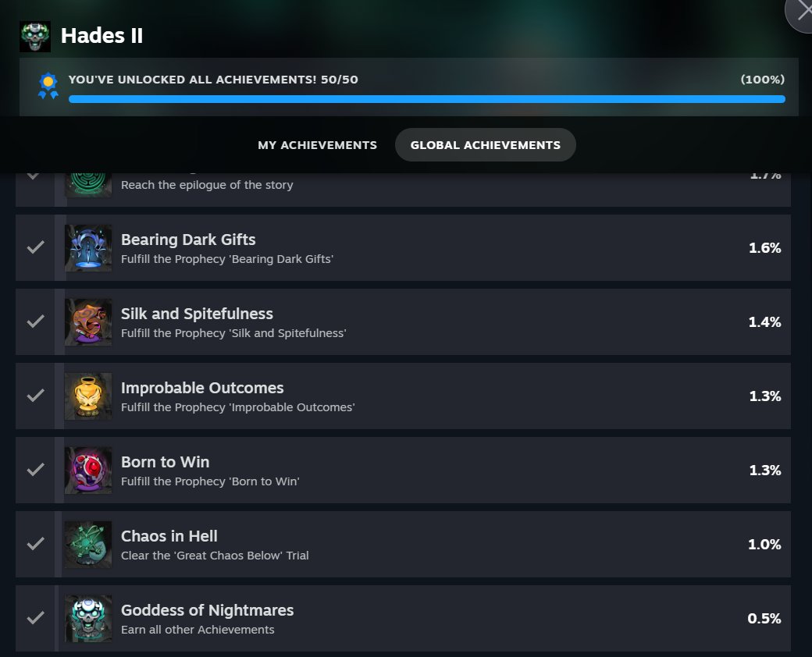Click the Hades II title text

pos(101,36)
